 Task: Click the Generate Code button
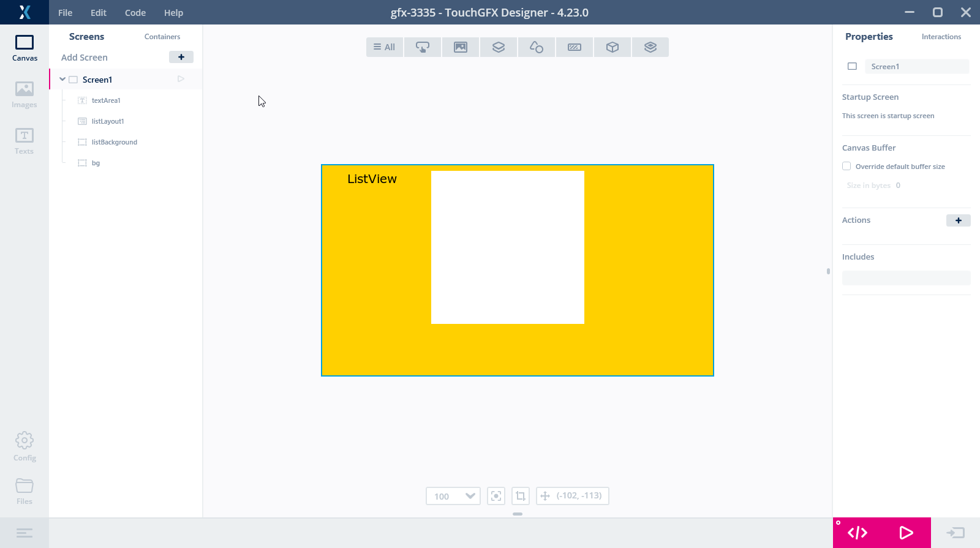[858, 533]
